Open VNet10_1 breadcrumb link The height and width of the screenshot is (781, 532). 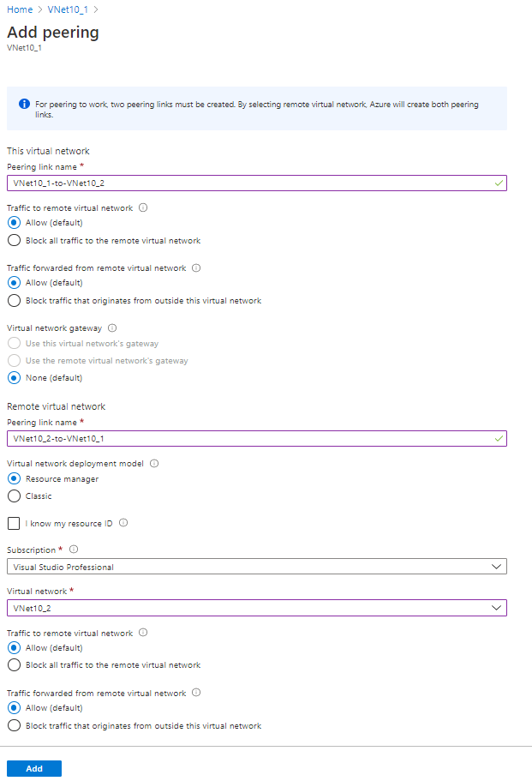coord(68,9)
